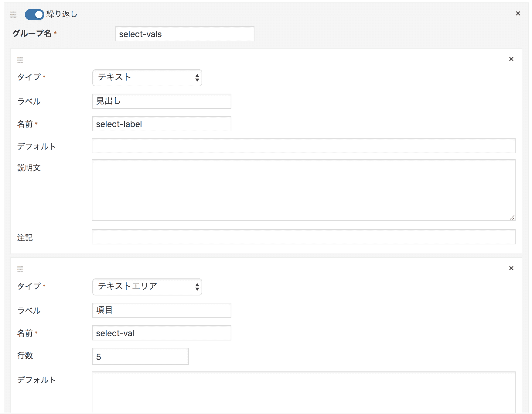
Task: Click the drag handle of the テキスト field
Action: (20, 60)
